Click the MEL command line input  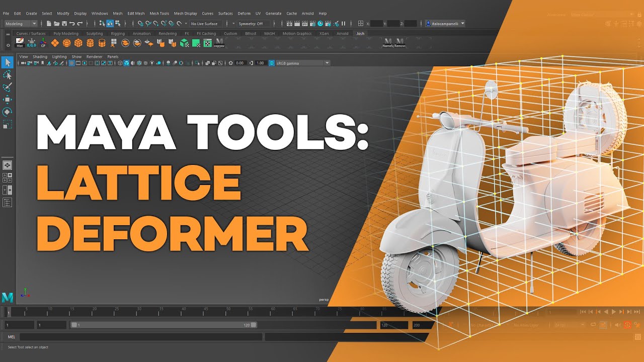tap(141, 337)
